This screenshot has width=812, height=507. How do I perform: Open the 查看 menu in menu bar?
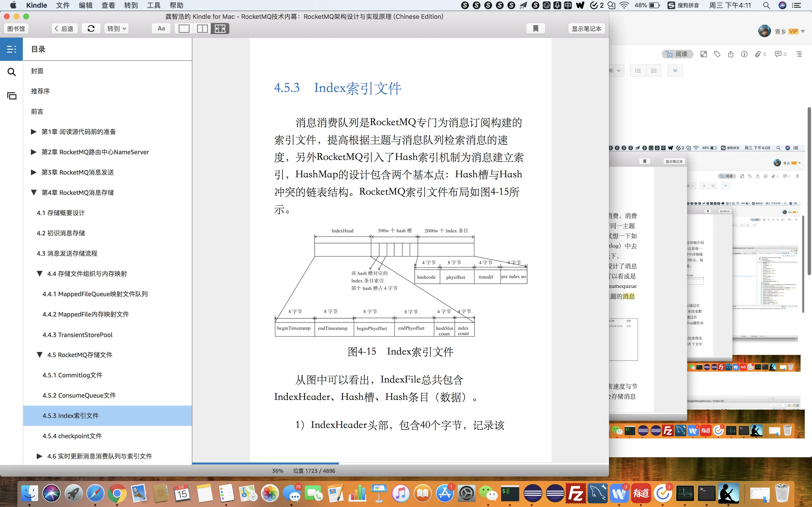[108, 5]
